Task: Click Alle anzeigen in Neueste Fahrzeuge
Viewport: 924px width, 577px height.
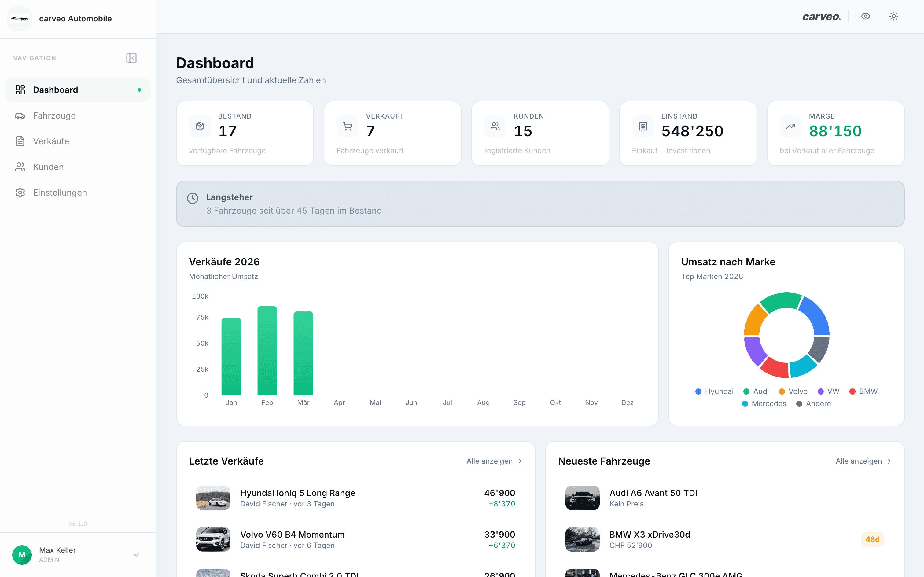Action: tap(863, 461)
